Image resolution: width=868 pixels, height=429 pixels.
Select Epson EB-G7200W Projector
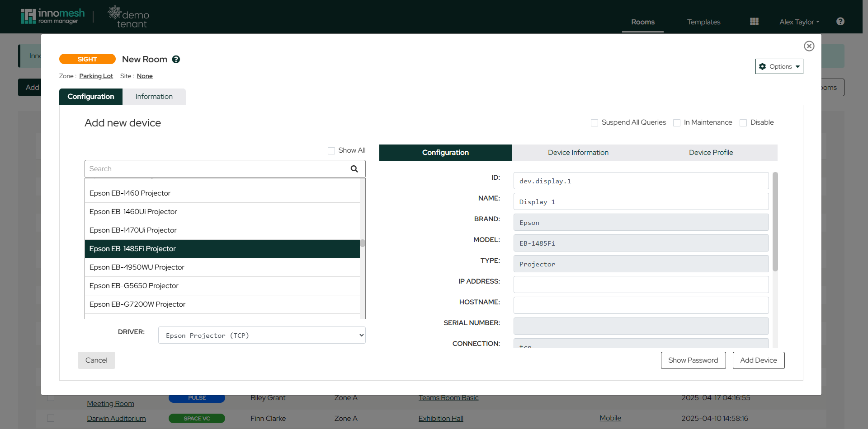[x=222, y=304]
